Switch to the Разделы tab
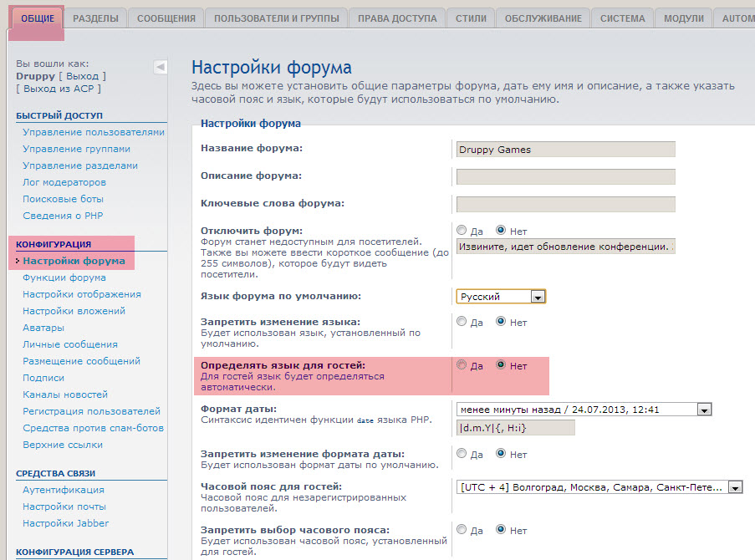 click(95, 18)
